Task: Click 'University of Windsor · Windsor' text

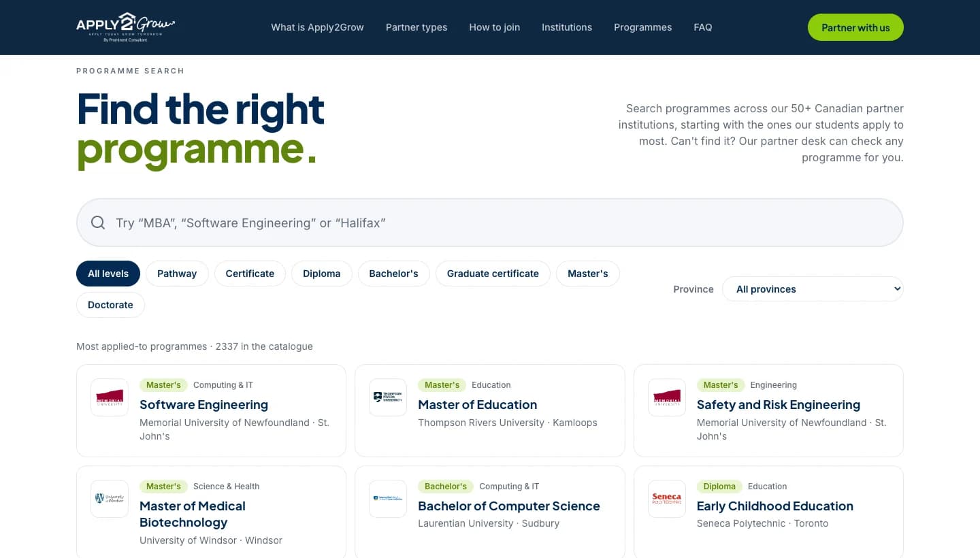Action: click(211, 540)
